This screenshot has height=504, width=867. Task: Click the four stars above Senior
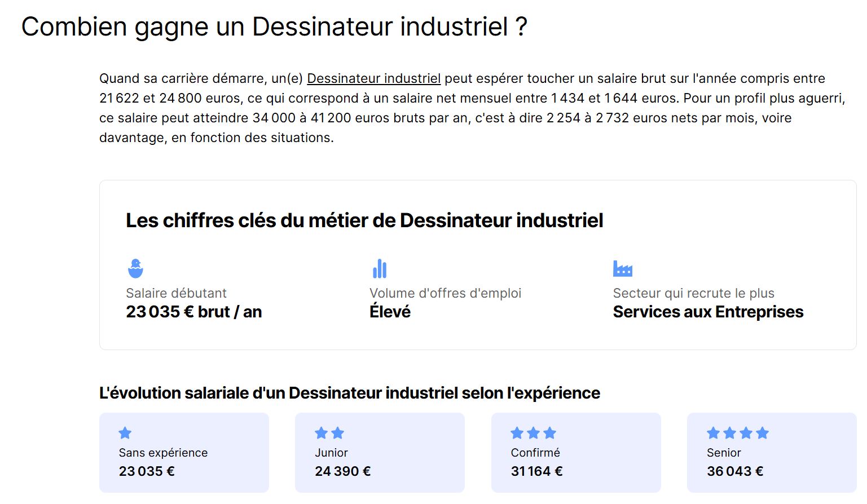click(x=738, y=433)
